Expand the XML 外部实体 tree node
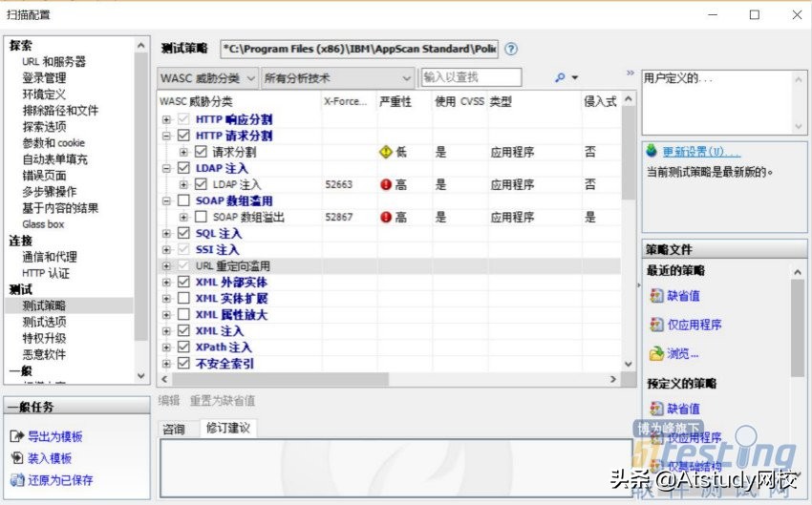The width and height of the screenshot is (812, 505). click(166, 283)
